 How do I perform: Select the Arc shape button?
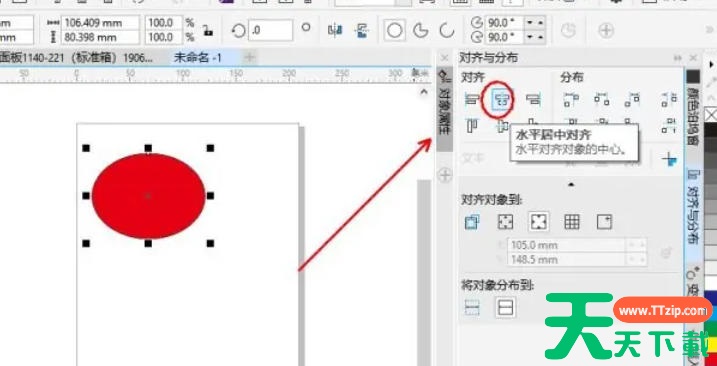[x=447, y=31]
